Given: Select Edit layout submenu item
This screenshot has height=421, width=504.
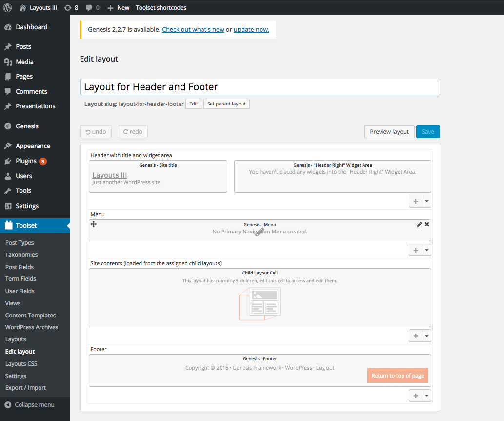Looking at the screenshot, I should (x=20, y=352).
